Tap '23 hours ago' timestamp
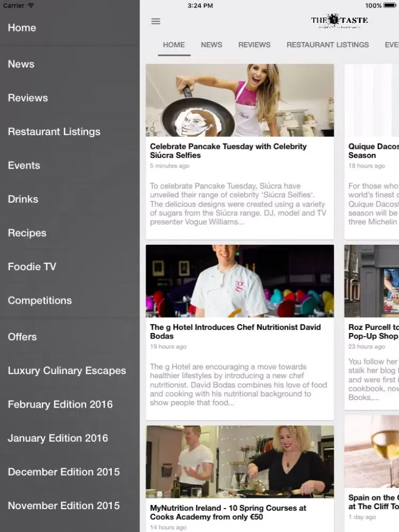 point(367,347)
